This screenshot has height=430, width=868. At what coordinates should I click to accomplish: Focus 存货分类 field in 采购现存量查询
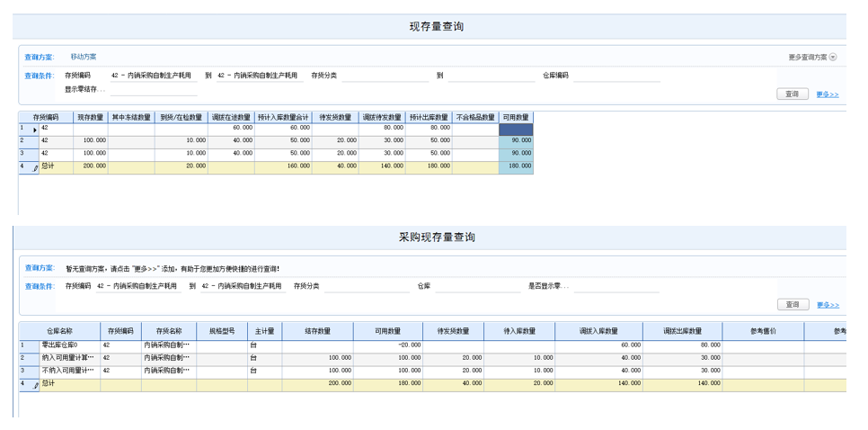click(x=367, y=286)
